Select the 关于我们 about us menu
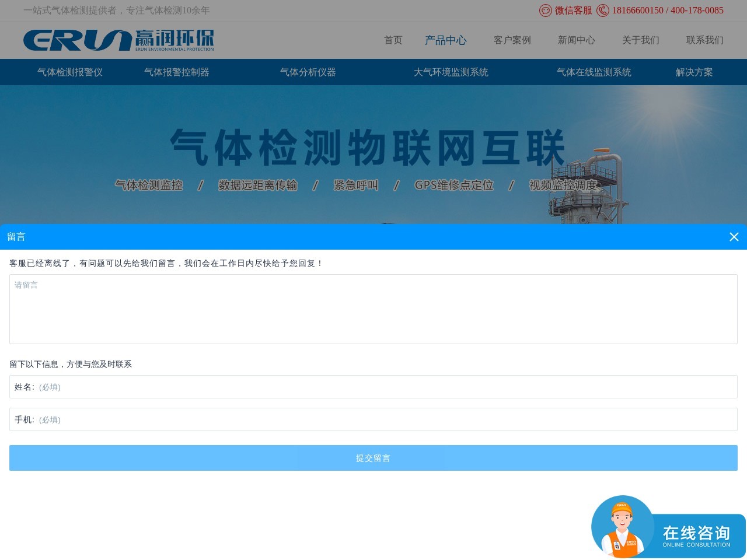Screen dimensions: 747x560 [640, 40]
